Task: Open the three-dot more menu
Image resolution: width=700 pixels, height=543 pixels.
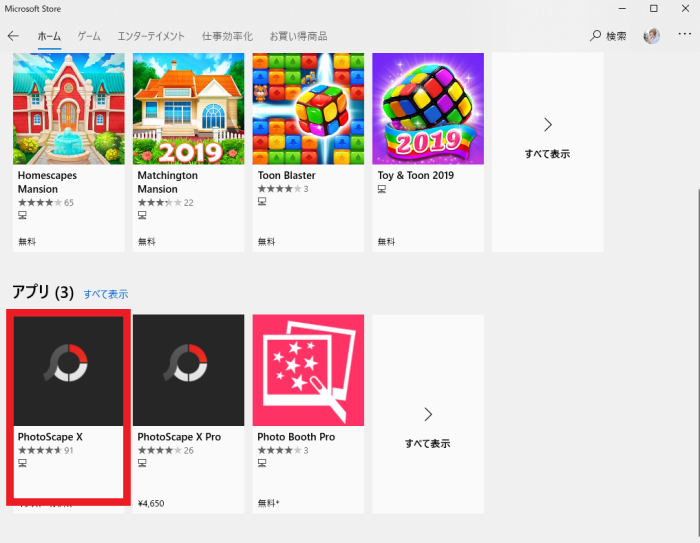Action: pyautogui.click(x=684, y=34)
